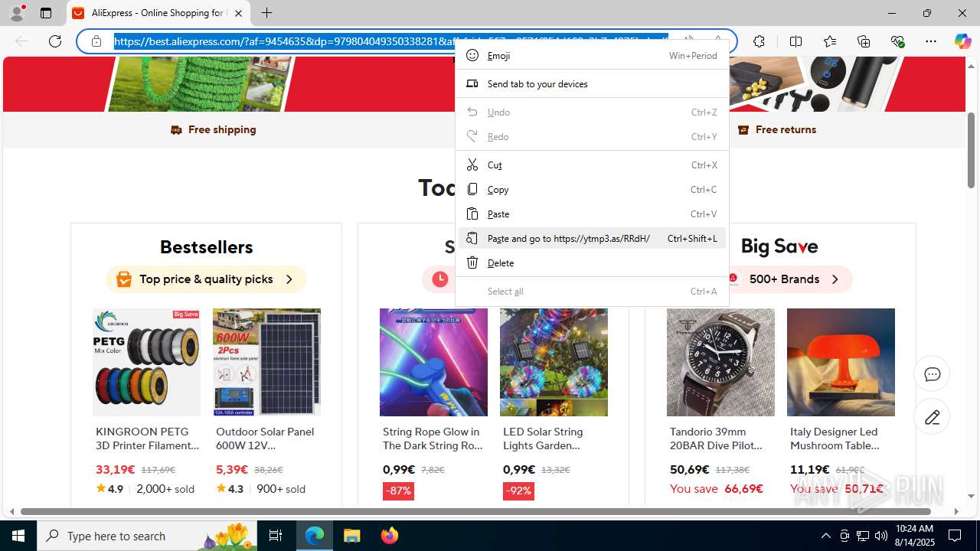Click the taskbar search box

click(147, 536)
